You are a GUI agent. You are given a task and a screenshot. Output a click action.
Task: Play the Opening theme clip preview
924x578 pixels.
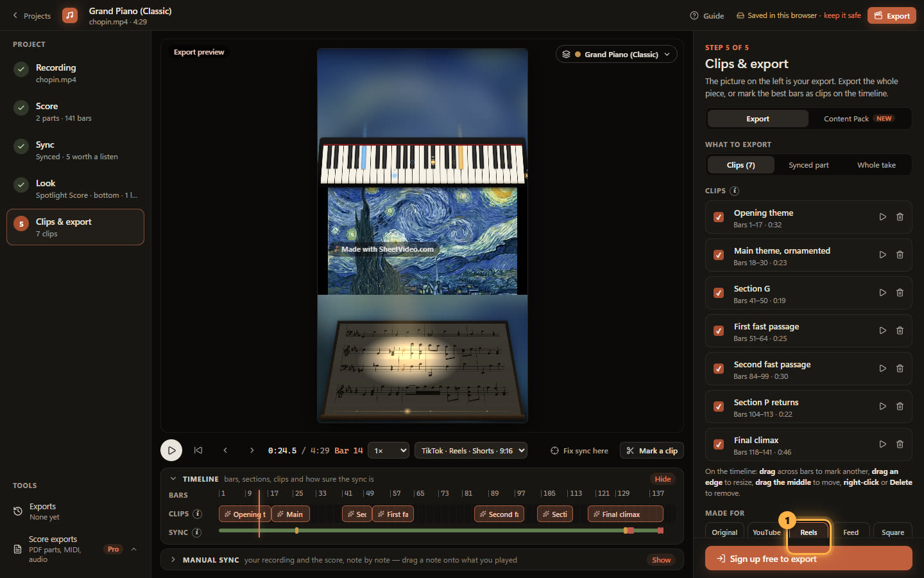click(882, 217)
